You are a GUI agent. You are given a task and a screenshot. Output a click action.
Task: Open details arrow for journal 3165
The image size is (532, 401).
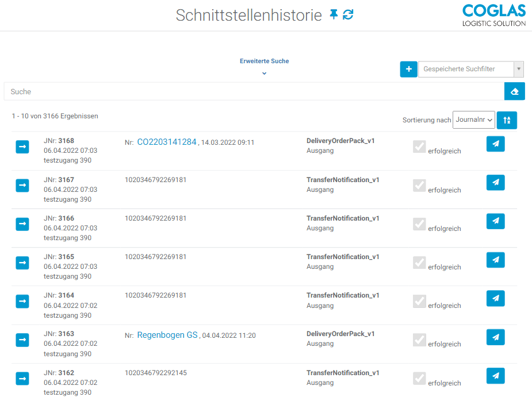point(22,263)
